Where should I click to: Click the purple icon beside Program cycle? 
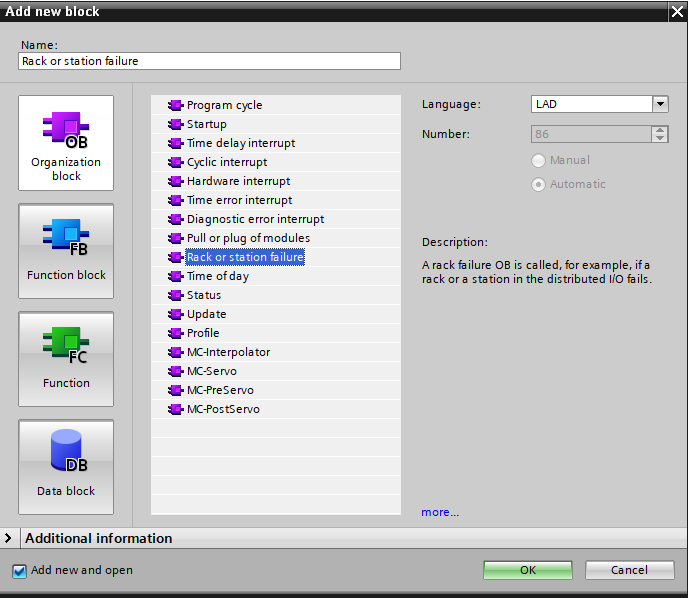pos(176,105)
